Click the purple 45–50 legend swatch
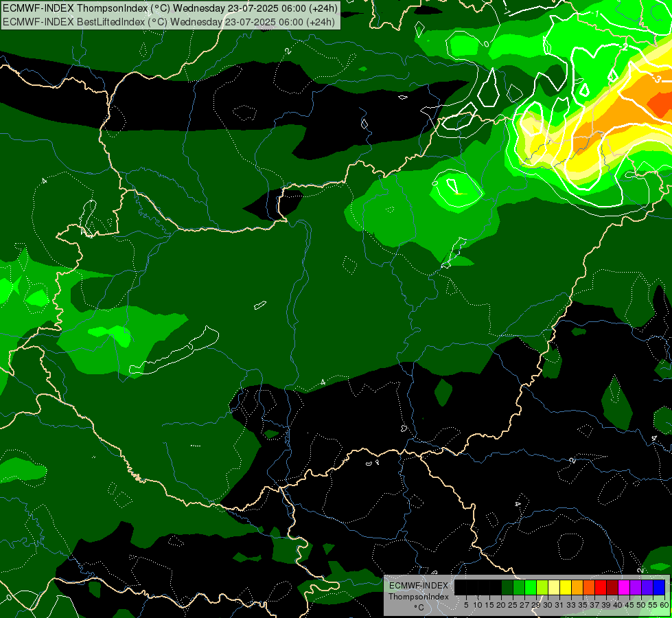This screenshot has height=618, width=672. point(636,588)
